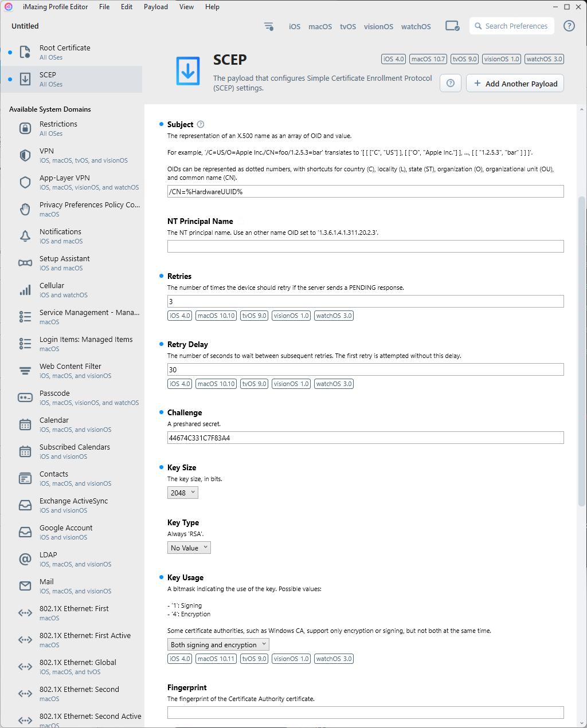Open the Edit menu

click(127, 7)
